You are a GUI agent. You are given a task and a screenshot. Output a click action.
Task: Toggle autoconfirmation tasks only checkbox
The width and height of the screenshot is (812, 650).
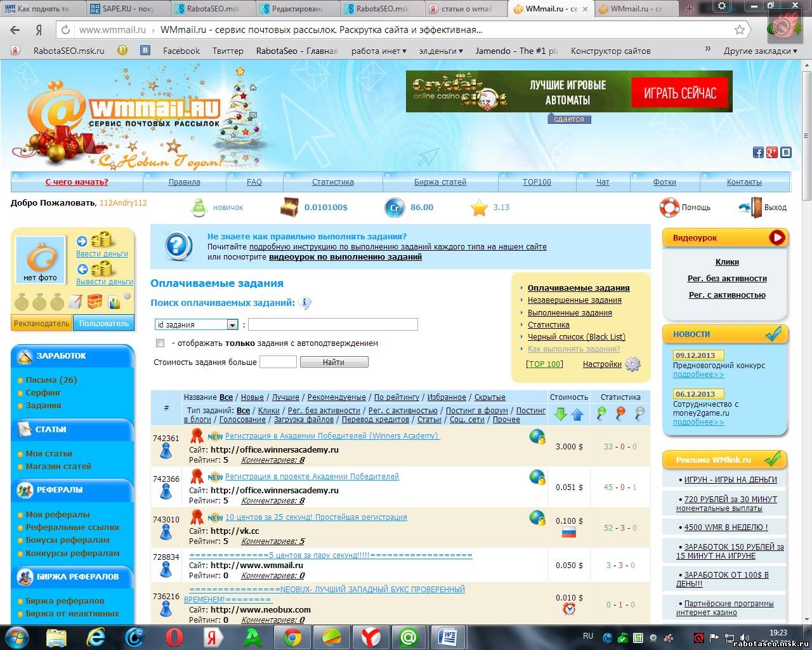pyautogui.click(x=160, y=343)
